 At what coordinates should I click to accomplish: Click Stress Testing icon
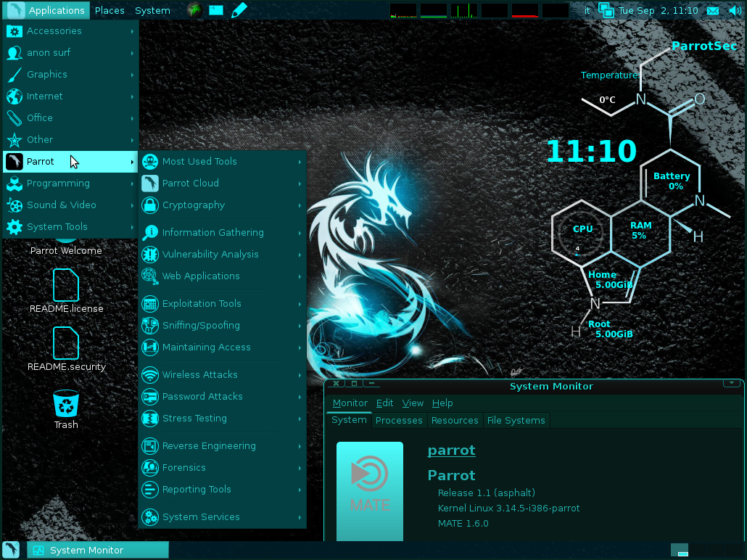[x=150, y=419]
